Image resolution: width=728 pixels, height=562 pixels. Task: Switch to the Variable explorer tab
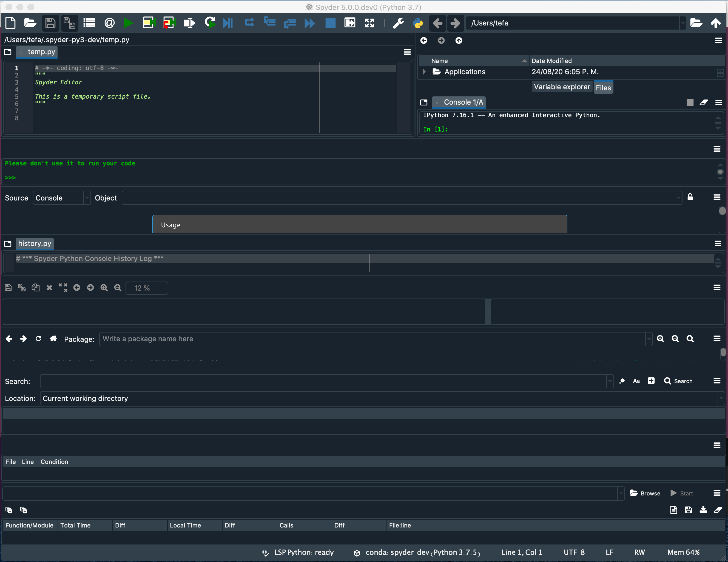coord(561,87)
